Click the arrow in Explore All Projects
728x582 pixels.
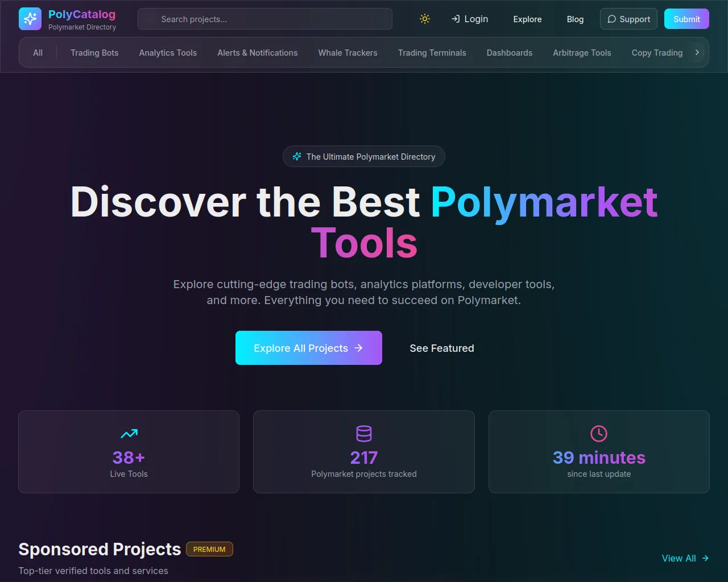[358, 348]
